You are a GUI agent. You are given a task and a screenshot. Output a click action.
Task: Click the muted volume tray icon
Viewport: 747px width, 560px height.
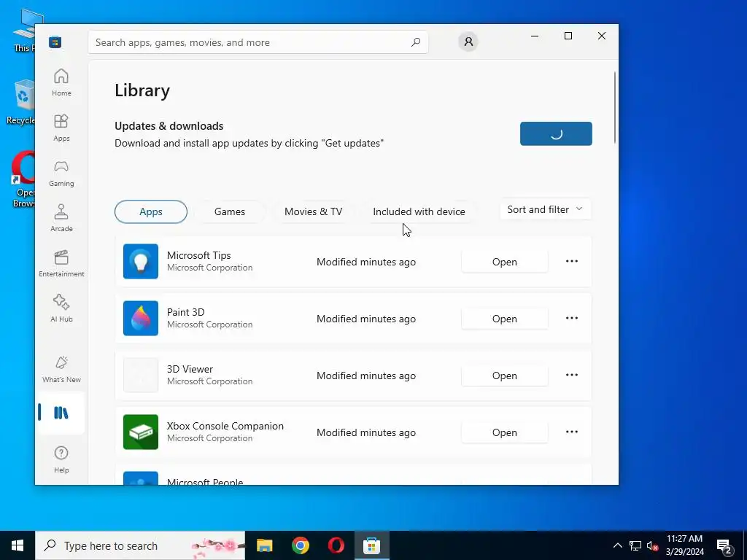[x=652, y=545]
